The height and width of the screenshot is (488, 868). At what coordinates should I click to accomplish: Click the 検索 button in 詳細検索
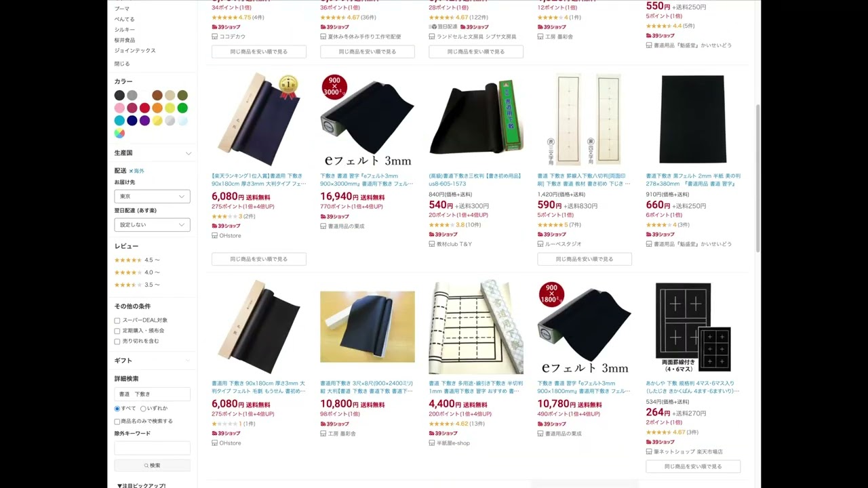(x=152, y=466)
